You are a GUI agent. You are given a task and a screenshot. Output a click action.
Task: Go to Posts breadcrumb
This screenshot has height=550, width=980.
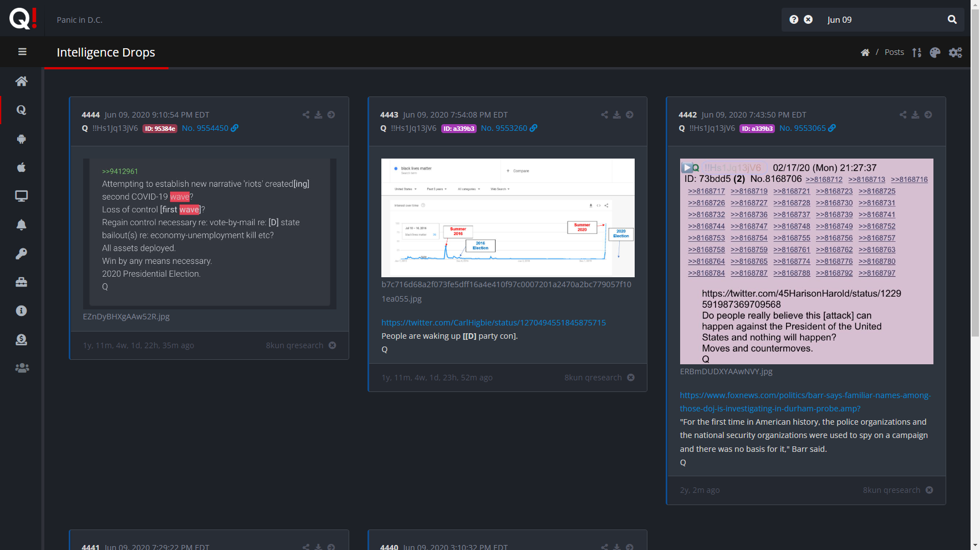(x=894, y=52)
